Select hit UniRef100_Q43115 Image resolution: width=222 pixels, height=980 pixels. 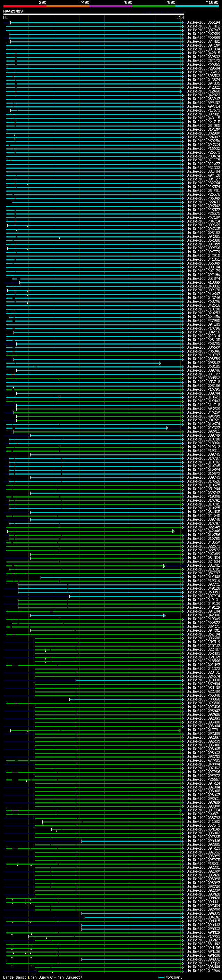[203, 118]
